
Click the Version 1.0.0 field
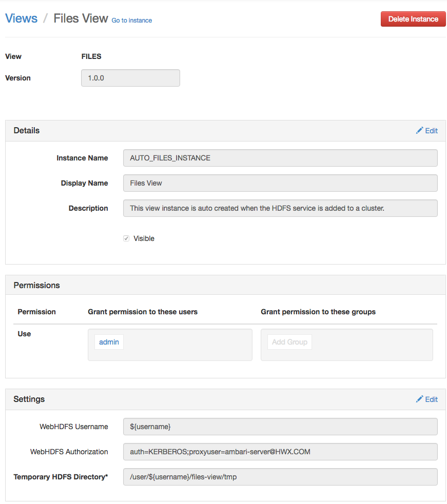pyautogui.click(x=130, y=78)
